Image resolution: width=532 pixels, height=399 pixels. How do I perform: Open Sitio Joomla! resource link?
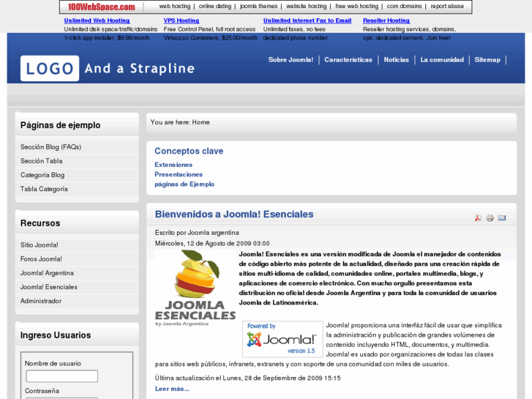pos(40,245)
